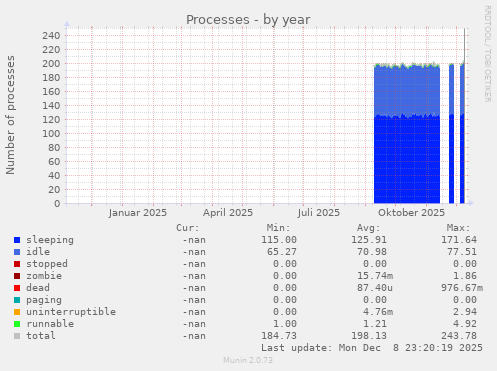The image size is (497, 371).
Task: Click the 'idle' legend label
Action: [38, 252]
